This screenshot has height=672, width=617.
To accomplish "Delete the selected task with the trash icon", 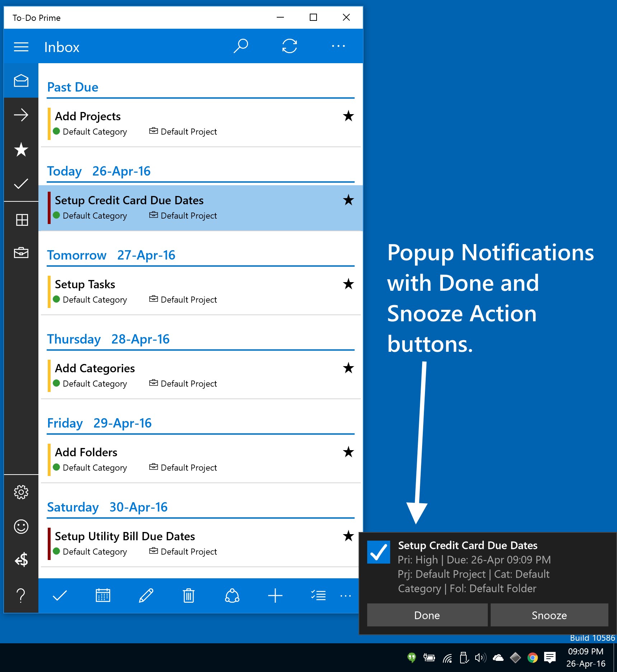I will (189, 596).
